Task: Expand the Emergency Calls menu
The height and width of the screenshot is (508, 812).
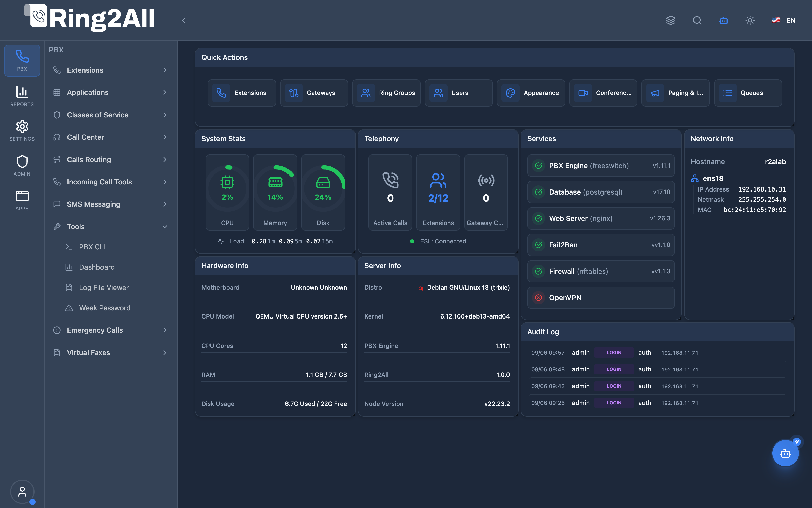Action: click(110, 330)
